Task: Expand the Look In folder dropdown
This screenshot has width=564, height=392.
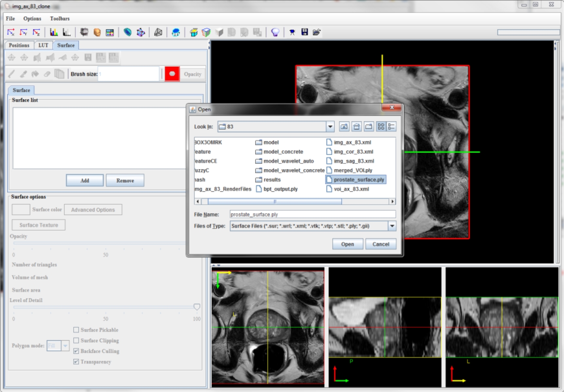Action: 330,127
